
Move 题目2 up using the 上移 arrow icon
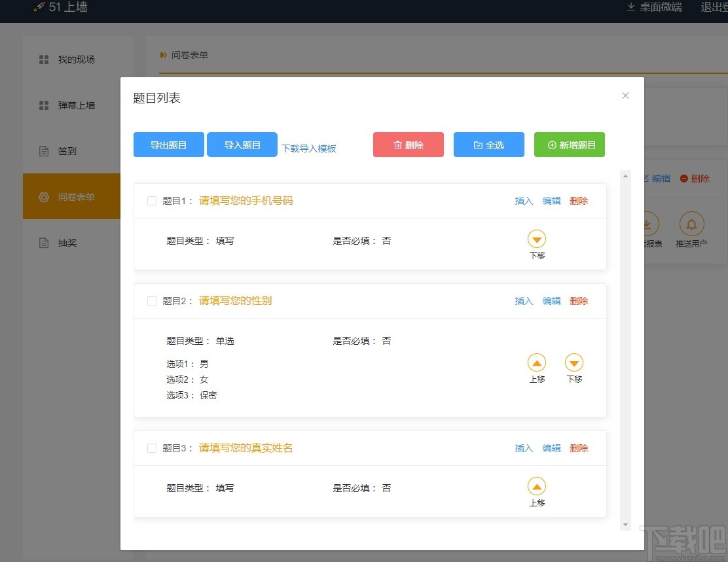pyautogui.click(x=537, y=362)
